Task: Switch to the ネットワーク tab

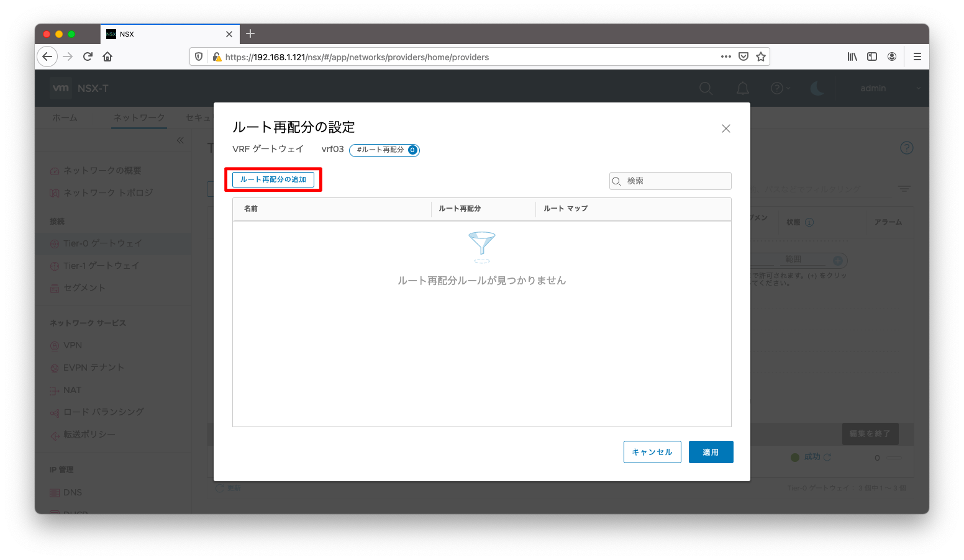Action: tap(139, 117)
